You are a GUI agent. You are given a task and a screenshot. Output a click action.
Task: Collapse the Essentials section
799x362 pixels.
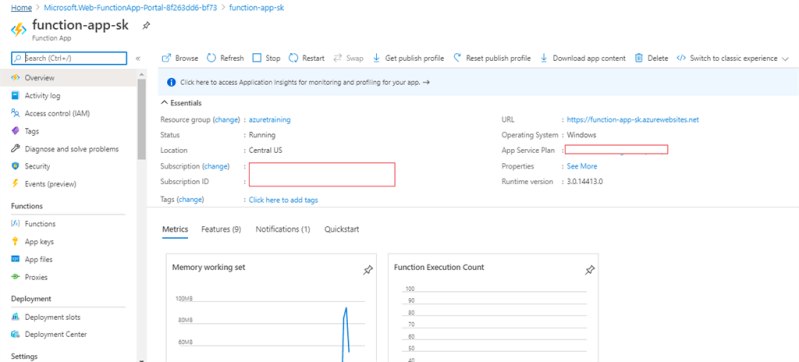(181, 103)
